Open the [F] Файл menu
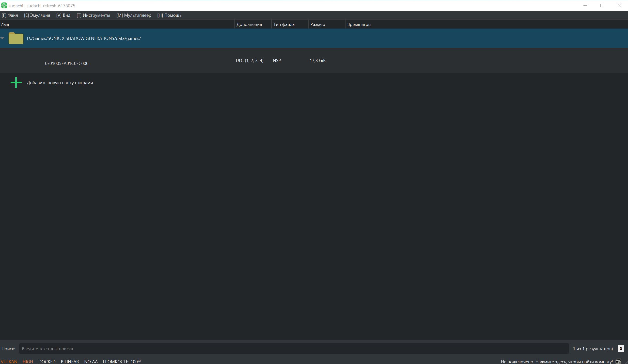 pyautogui.click(x=10, y=15)
